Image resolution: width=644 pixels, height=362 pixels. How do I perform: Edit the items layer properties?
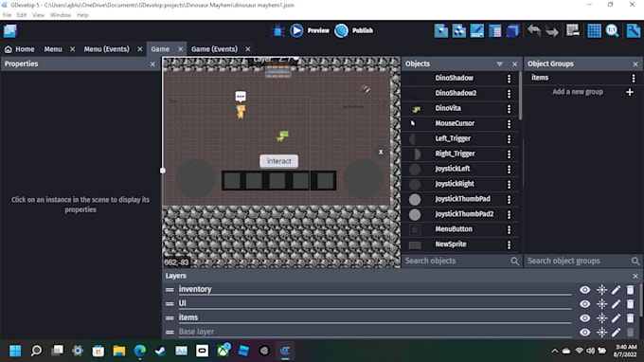[x=616, y=318]
